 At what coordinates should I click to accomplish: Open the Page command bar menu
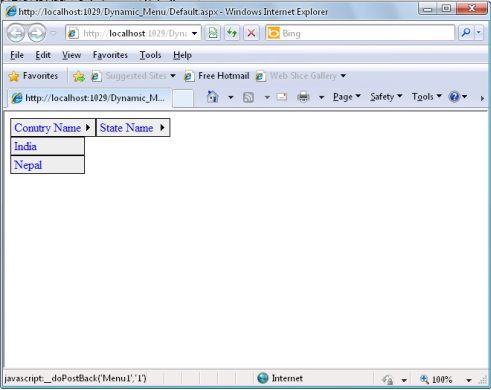point(347,97)
